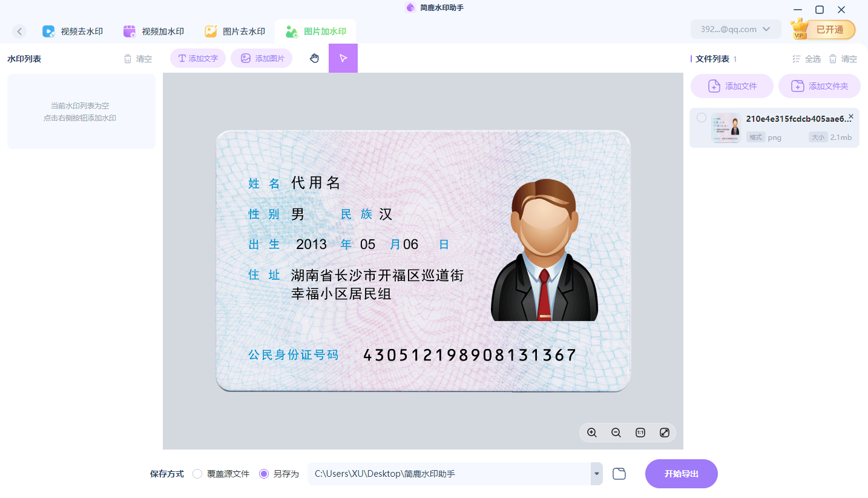Viewport: 868px width, 498px height.
Task: Click the ID card preview image
Action: coord(423,261)
